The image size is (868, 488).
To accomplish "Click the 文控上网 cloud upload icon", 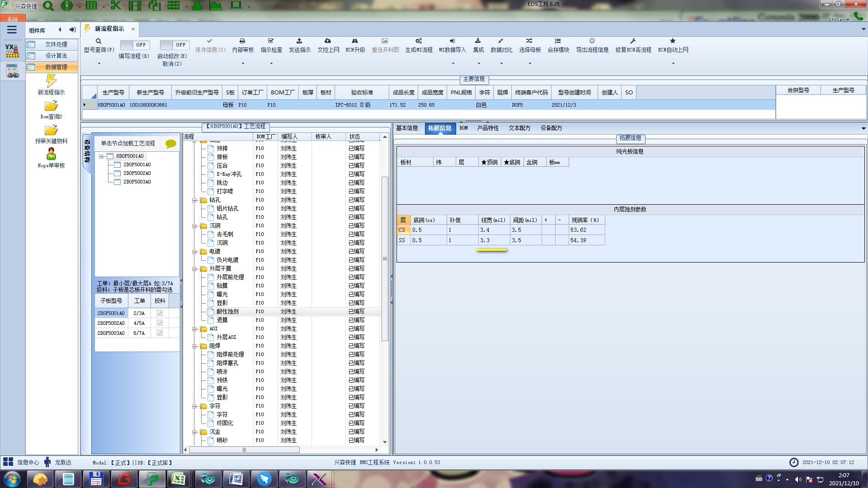I will click(x=328, y=41).
